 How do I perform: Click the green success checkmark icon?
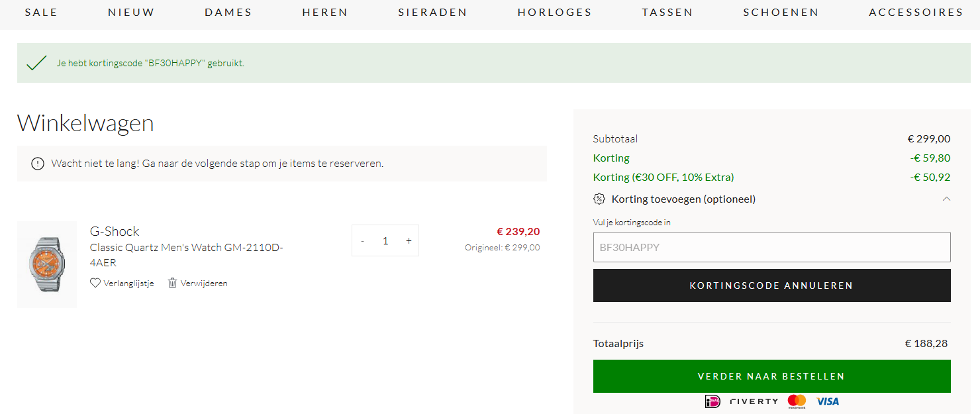(x=36, y=64)
